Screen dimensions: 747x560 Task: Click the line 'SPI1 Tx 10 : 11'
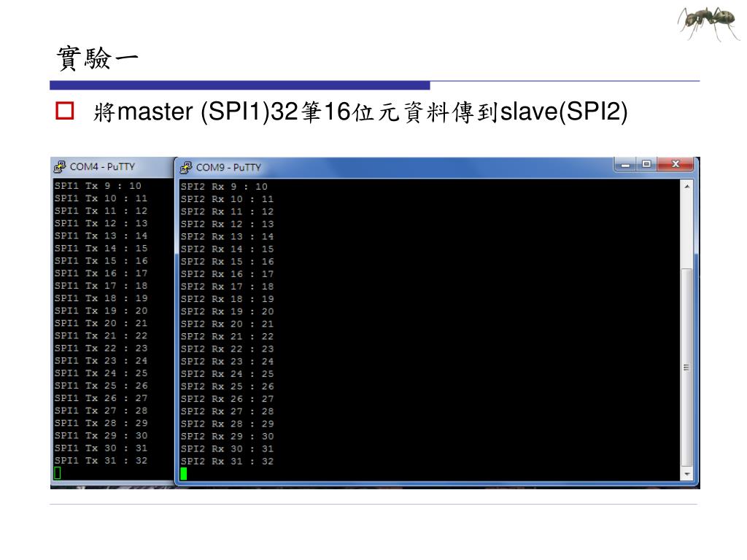click(101, 198)
